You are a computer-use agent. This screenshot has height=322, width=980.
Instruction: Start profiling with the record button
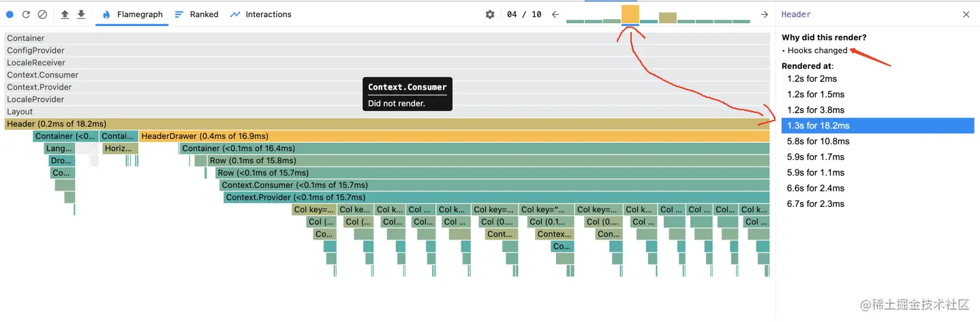point(10,14)
